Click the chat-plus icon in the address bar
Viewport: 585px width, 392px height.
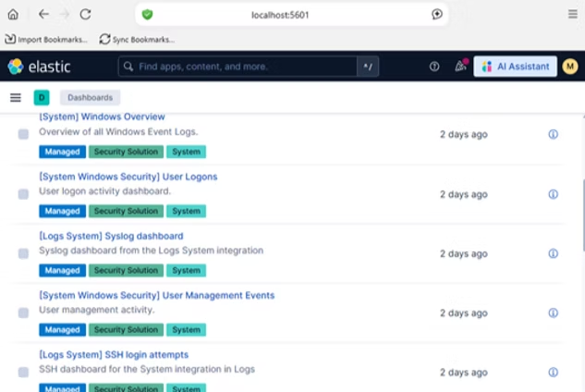[x=437, y=14]
